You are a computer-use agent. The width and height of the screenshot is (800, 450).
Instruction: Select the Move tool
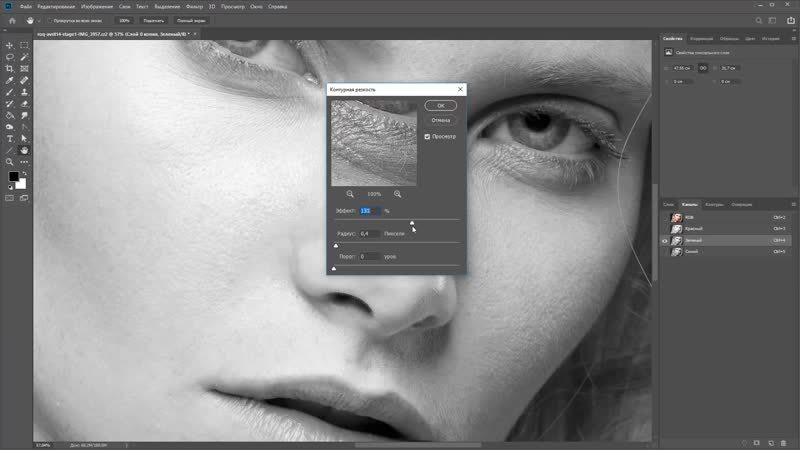[10, 45]
